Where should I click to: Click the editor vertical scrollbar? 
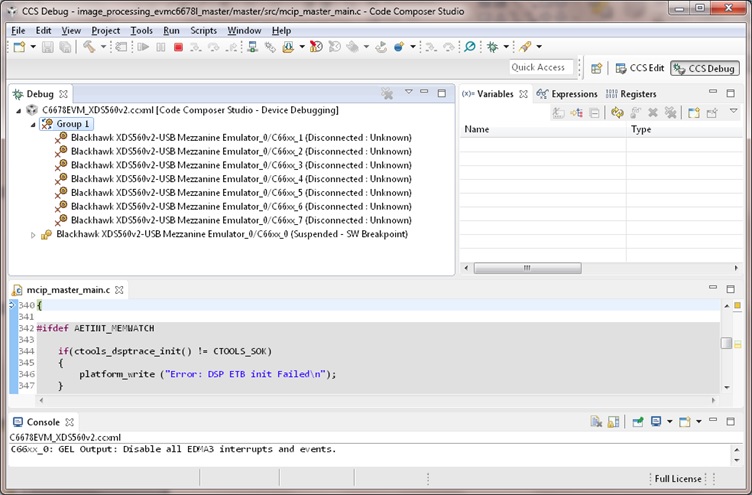(726, 344)
